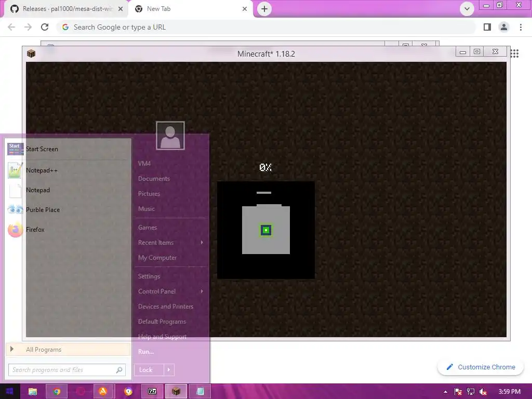Screen dimensions: 532x399
Task: Expand the Control Panel submenu arrow
Action: point(202,291)
